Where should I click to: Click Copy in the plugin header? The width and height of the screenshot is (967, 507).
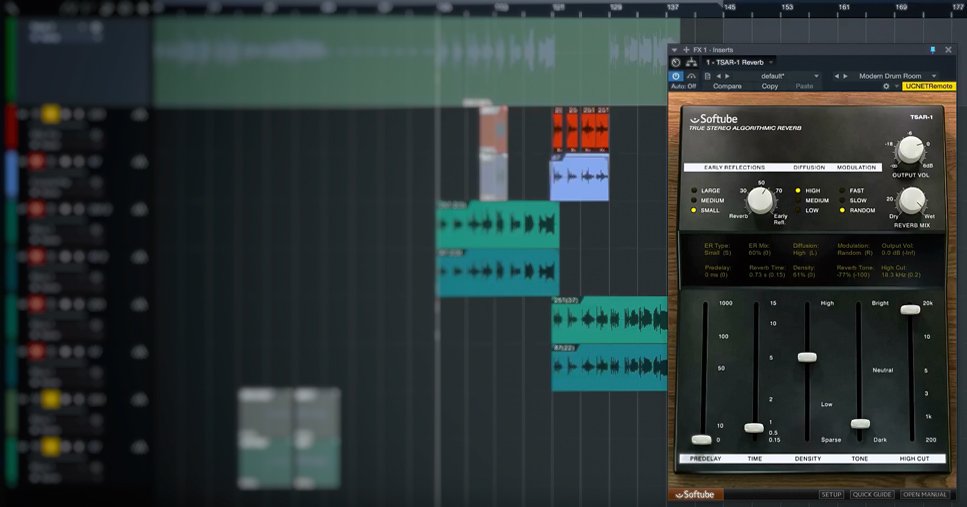click(x=769, y=87)
